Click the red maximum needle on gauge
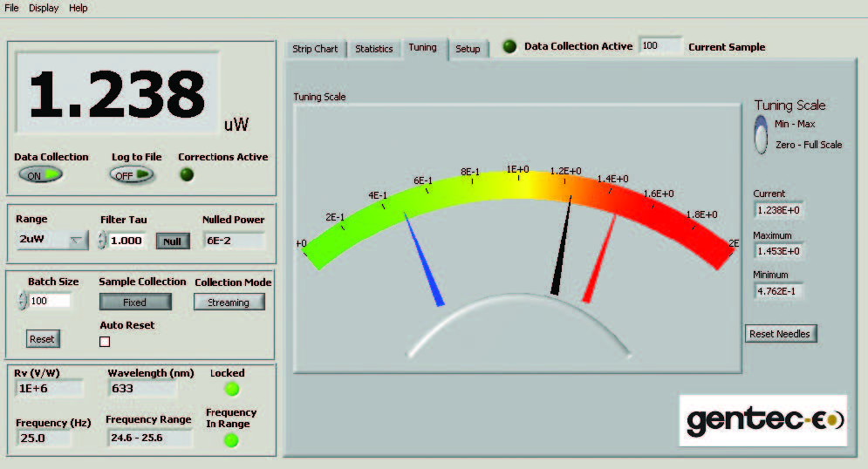 point(600,259)
